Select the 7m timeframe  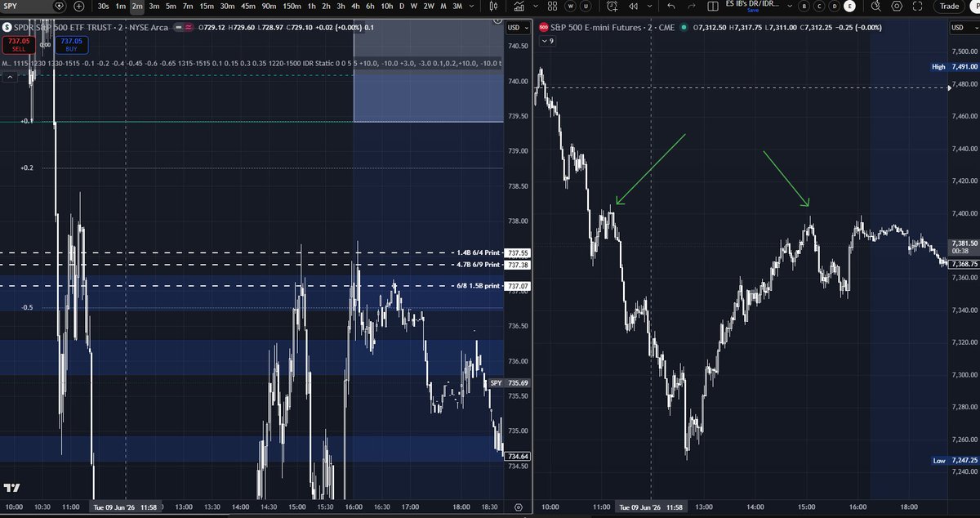[188, 6]
